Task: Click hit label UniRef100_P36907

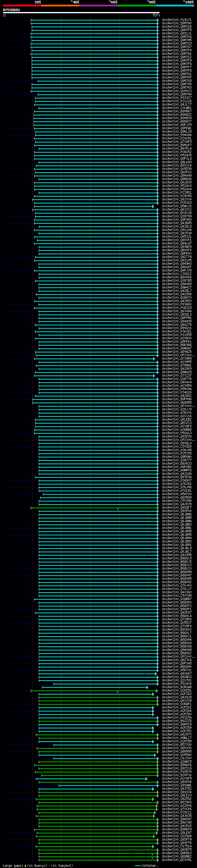Action: 177,481
